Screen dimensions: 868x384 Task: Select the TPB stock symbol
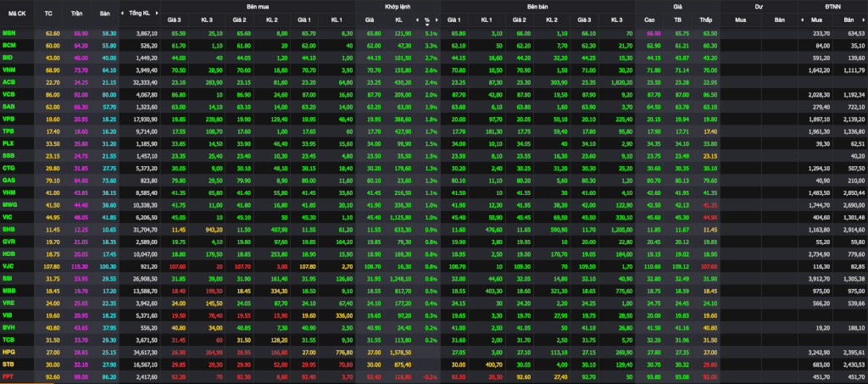[x=8, y=131]
